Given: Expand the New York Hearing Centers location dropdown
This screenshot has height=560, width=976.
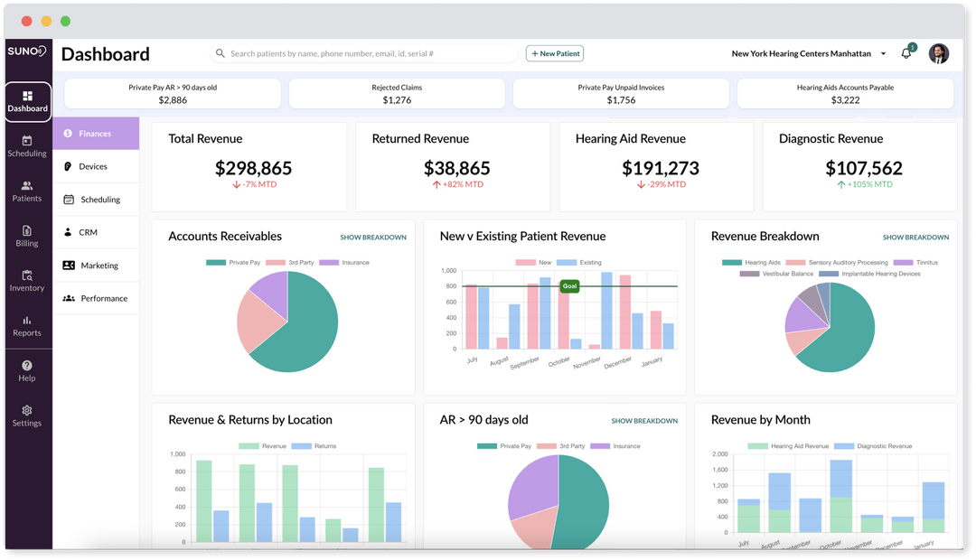Looking at the screenshot, I should 809,53.
